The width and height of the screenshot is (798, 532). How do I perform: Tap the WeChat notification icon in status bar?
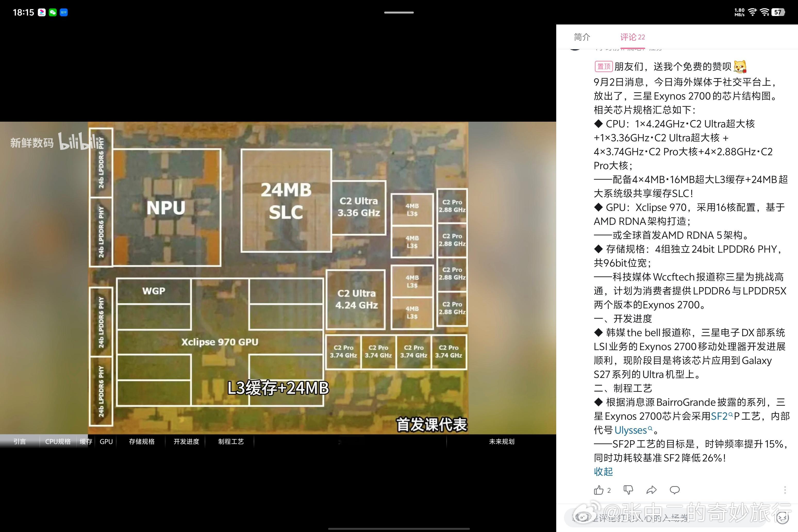(x=53, y=13)
